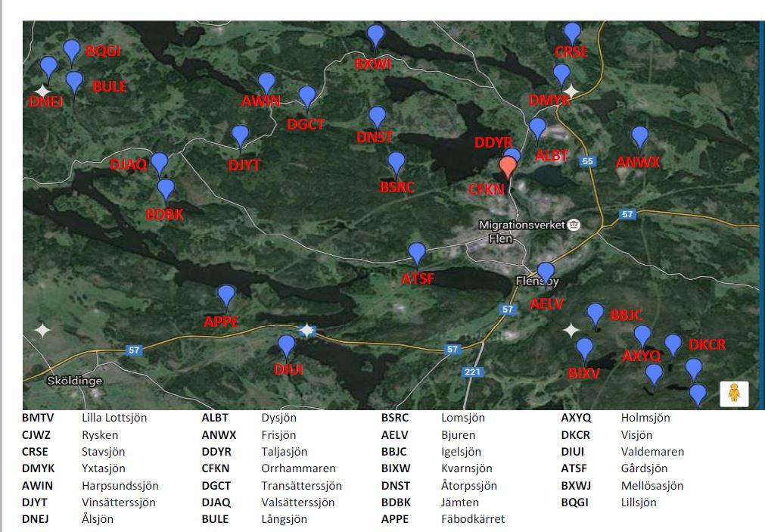Select the DJYT blue pin

[240, 137]
